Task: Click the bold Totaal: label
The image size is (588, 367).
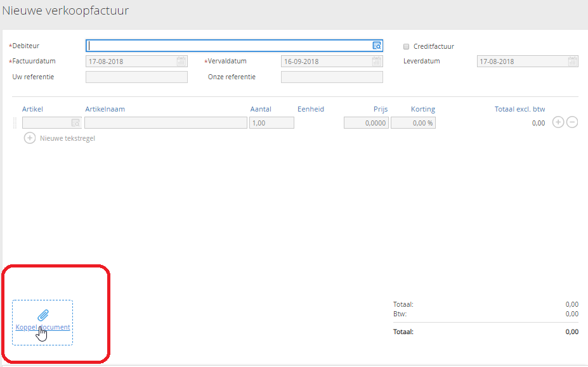Action: tap(403, 332)
